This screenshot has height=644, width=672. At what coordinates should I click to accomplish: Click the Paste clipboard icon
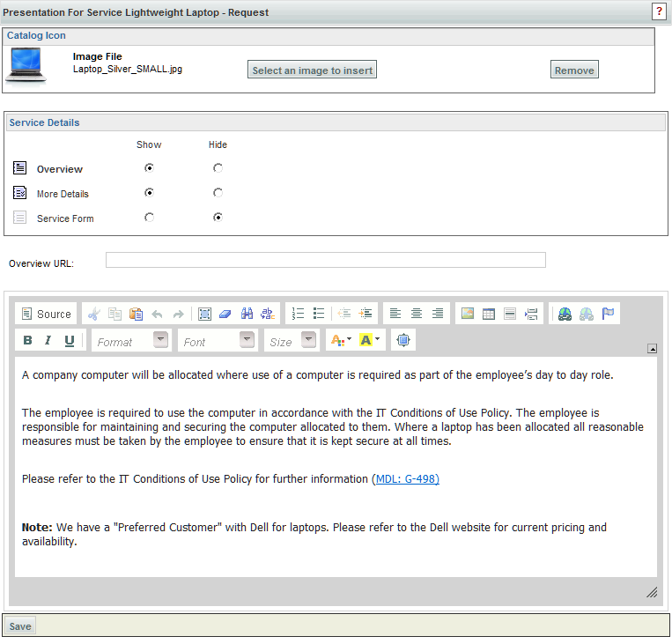click(136, 314)
